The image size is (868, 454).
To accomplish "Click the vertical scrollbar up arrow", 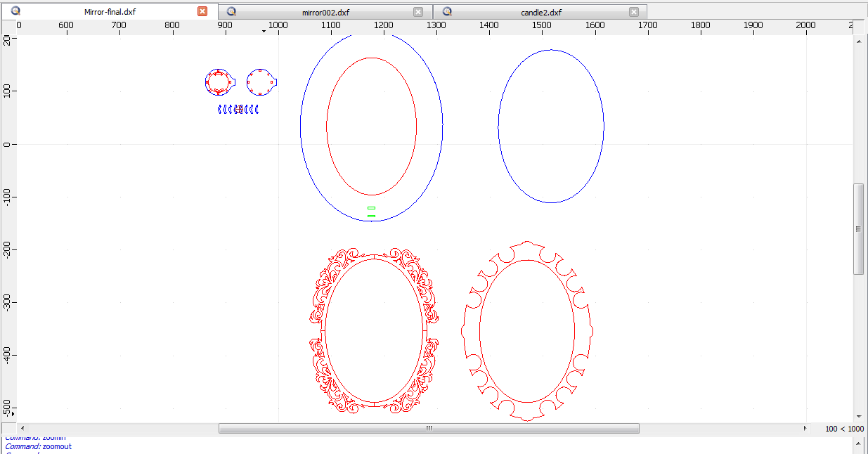I will click(859, 40).
